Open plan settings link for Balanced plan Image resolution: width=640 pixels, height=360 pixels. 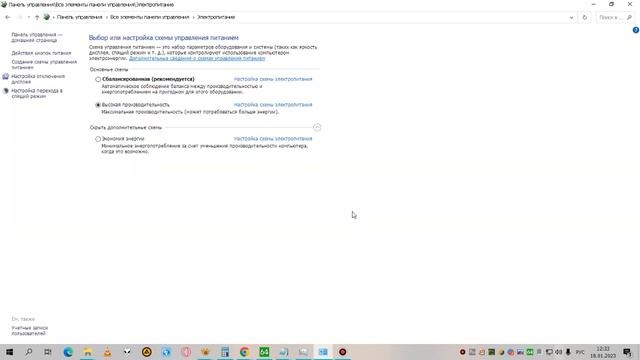point(273,79)
